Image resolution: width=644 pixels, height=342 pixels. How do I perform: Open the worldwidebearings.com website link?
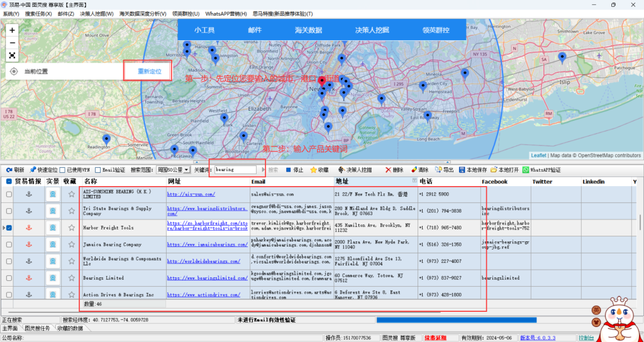tap(204, 261)
